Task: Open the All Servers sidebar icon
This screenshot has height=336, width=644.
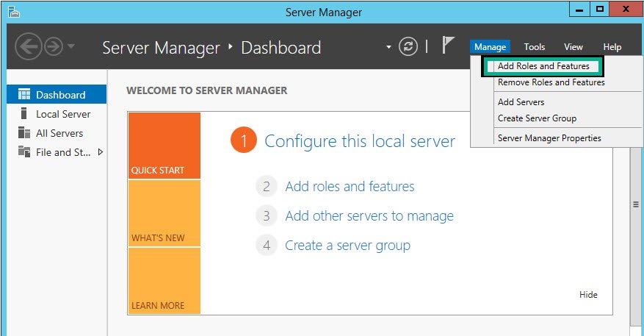Action: point(24,132)
